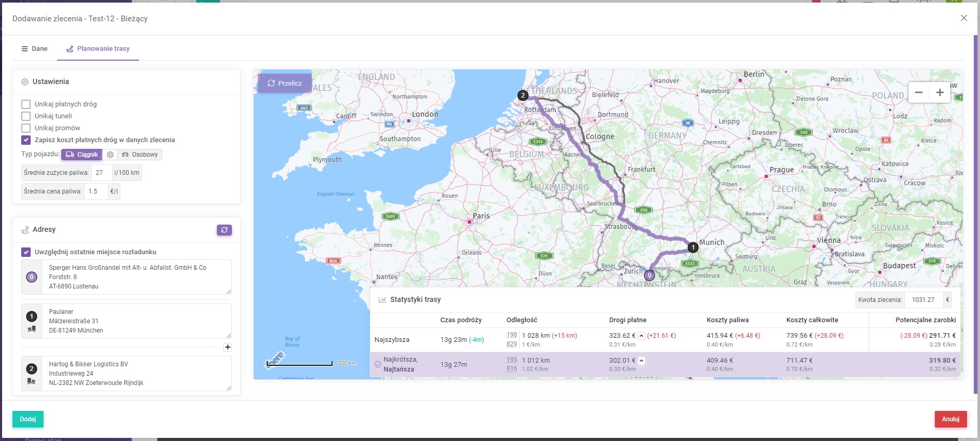
Task: Click the Odległość column header
Action: pyautogui.click(x=522, y=320)
